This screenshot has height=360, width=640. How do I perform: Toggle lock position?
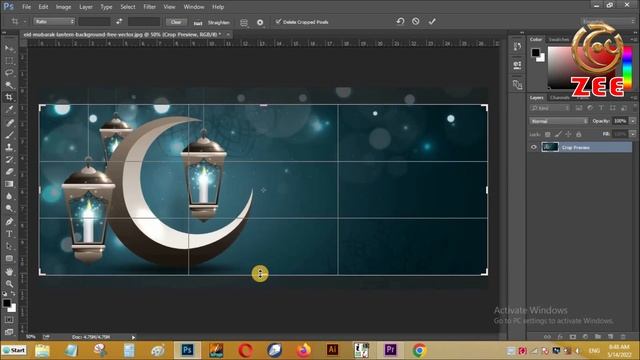tap(568, 134)
